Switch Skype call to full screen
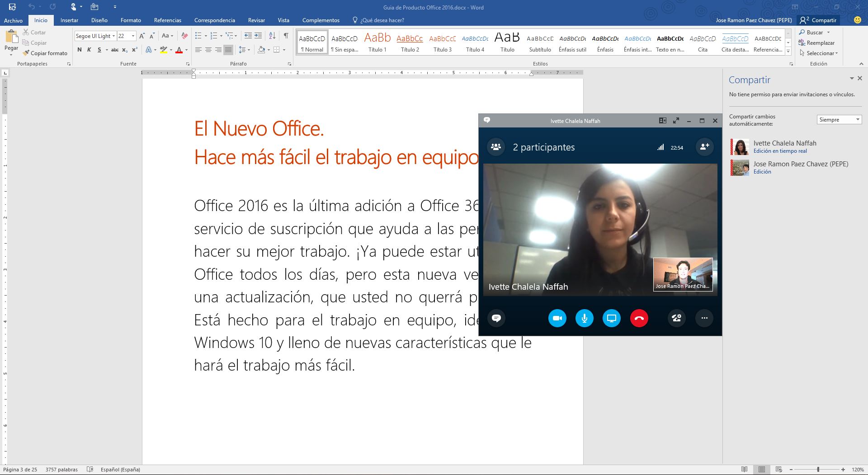 tap(676, 121)
